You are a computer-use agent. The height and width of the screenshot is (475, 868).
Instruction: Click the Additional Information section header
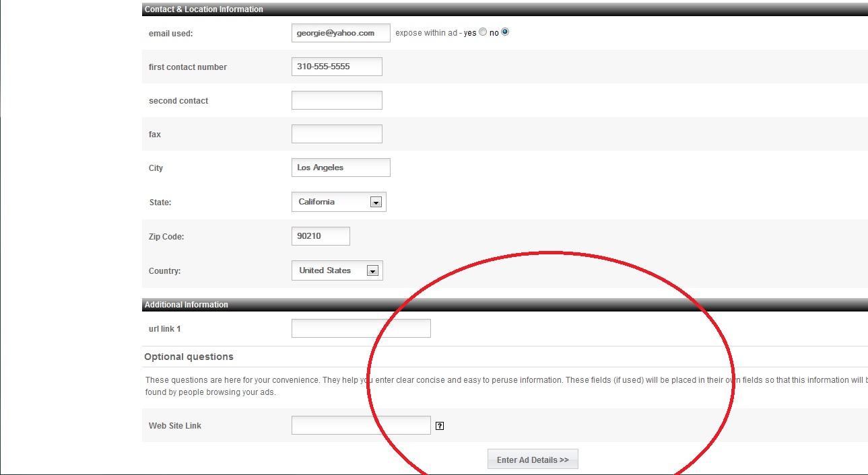point(187,305)
